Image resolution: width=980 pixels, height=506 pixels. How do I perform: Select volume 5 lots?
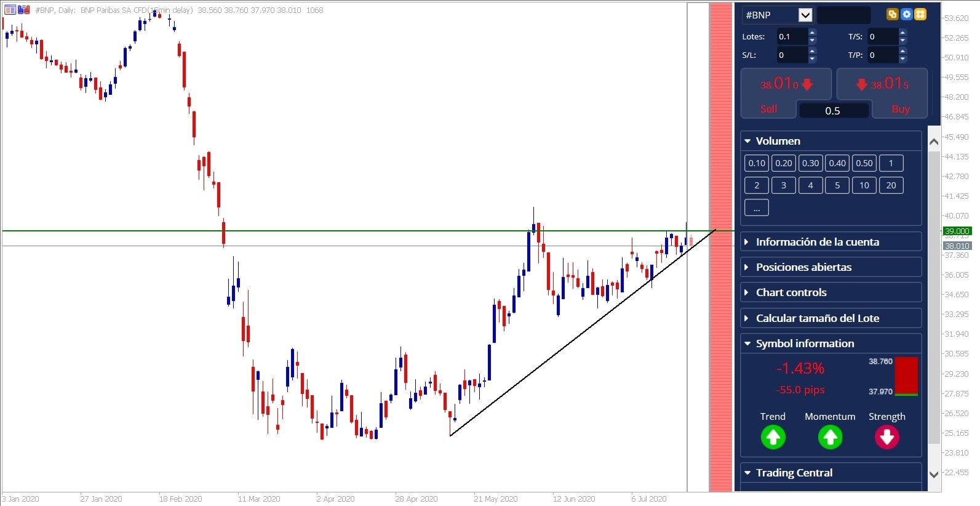point(837,185)
